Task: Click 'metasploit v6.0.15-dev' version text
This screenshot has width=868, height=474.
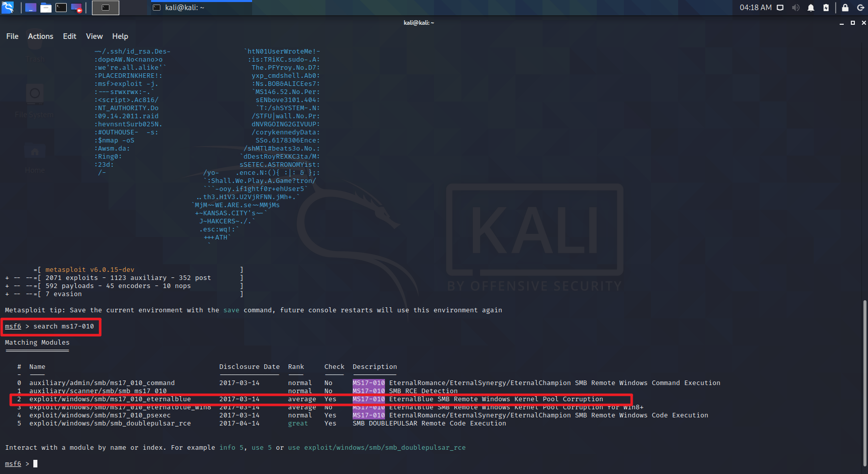Action: (90, 270)
